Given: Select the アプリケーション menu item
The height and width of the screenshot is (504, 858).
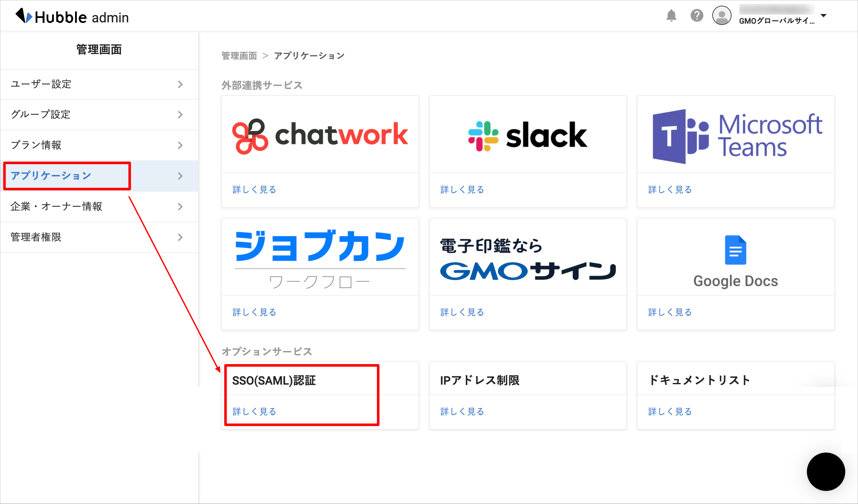Looking at the screenshot, I should click(99, 176).
